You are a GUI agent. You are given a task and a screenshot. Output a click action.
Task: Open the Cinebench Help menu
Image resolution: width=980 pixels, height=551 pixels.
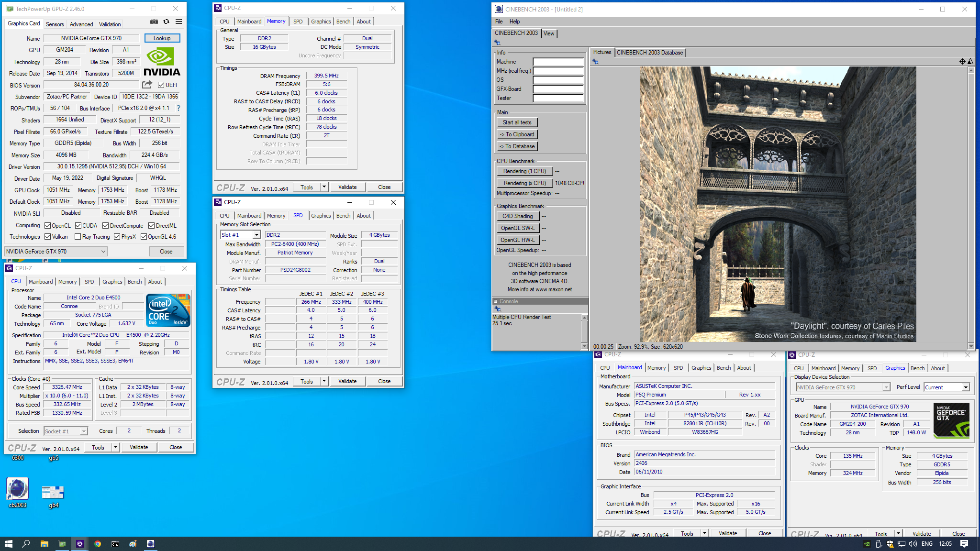pyautogui.click(x=514, y=22)
